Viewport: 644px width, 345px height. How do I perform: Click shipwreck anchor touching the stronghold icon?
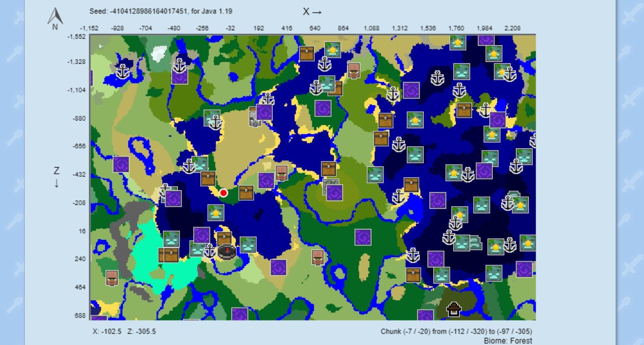coord(210,251)
